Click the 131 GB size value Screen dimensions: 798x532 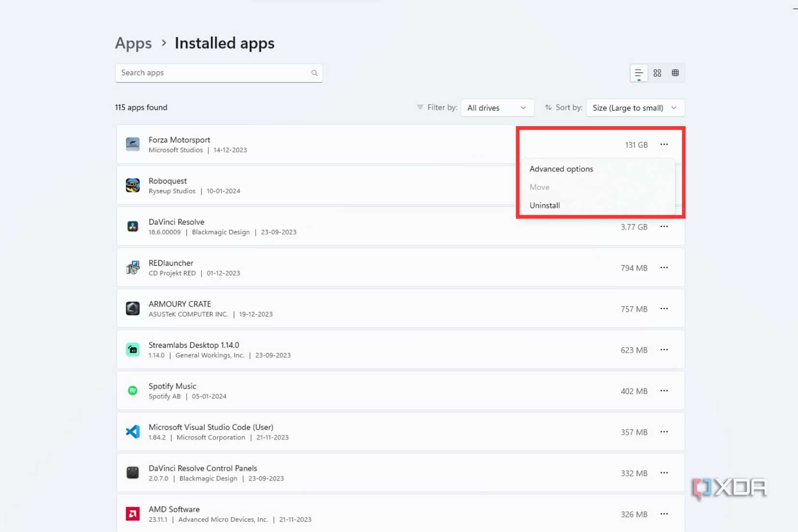636,145
